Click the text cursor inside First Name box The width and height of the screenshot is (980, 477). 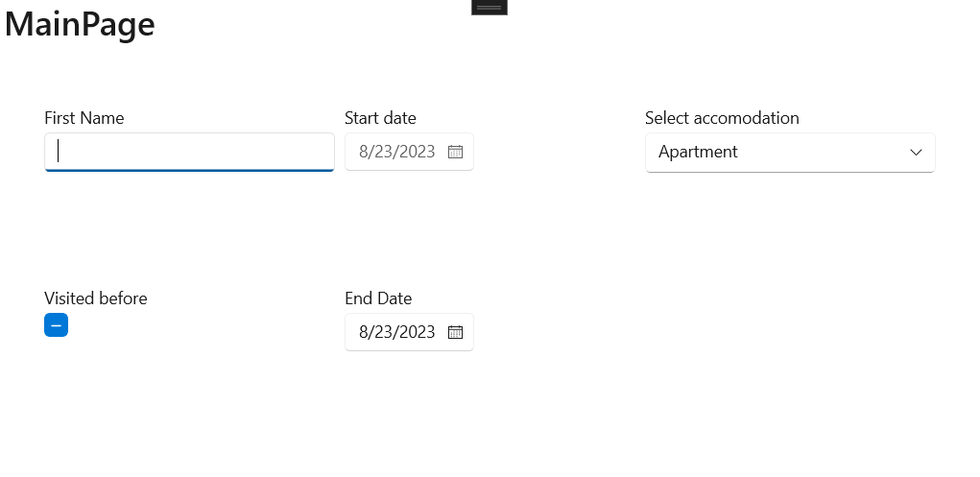[59, 151]
